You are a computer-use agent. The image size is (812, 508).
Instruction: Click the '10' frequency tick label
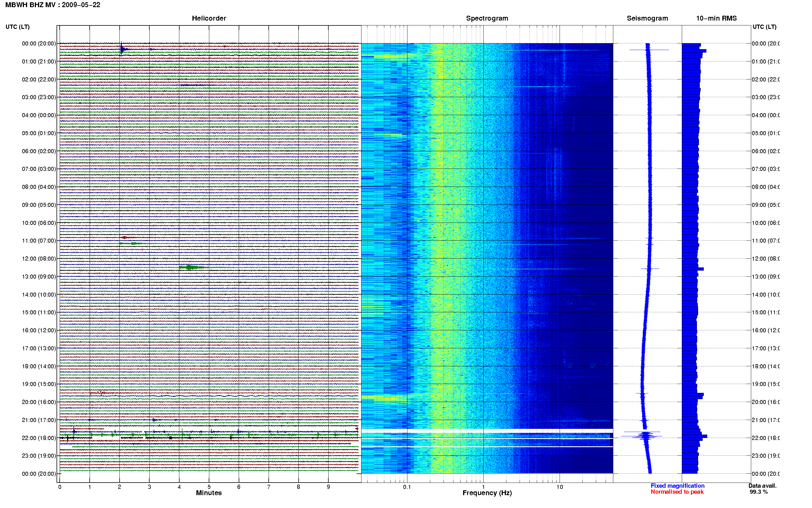pos(560,487)
